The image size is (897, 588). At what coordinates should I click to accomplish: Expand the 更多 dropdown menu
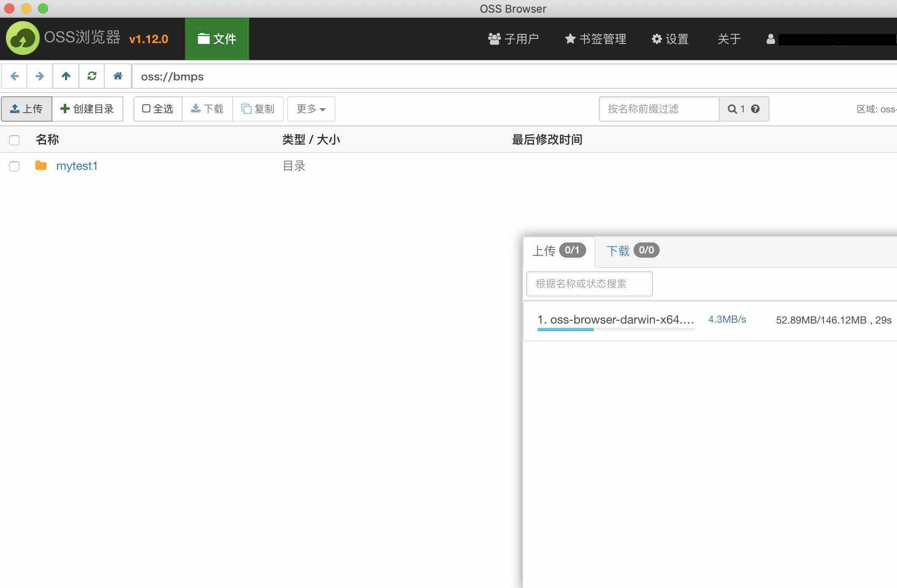[x=311, y=109]
